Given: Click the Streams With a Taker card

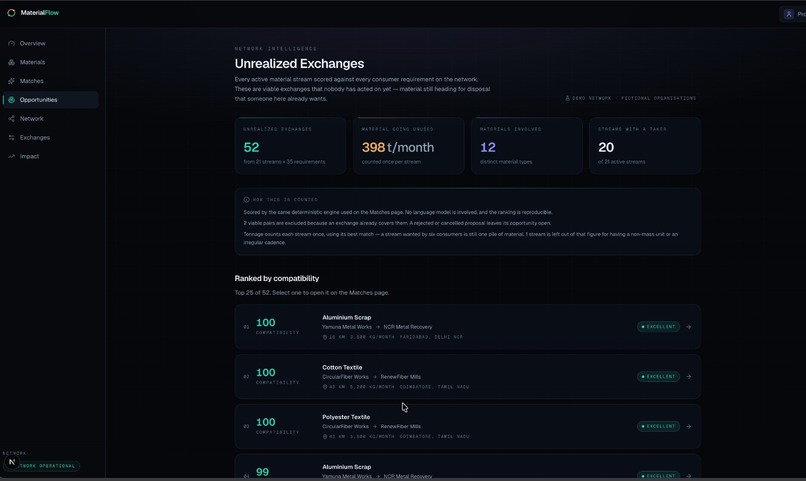Looking at the screenshot, I should [x=645, y=146].
